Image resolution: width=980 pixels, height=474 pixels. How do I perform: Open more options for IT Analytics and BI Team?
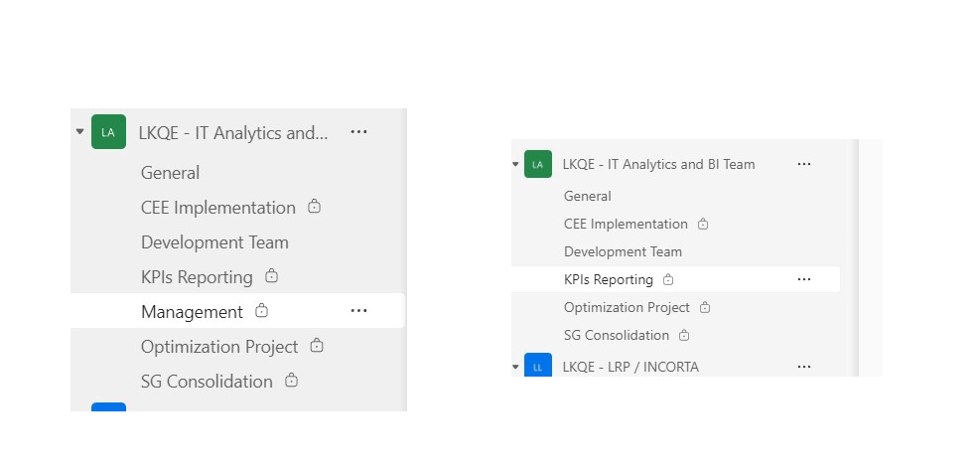tap(804, 165)
